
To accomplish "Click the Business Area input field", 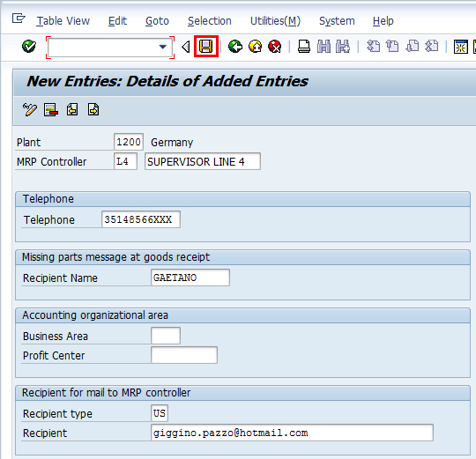I will [166, 336].
